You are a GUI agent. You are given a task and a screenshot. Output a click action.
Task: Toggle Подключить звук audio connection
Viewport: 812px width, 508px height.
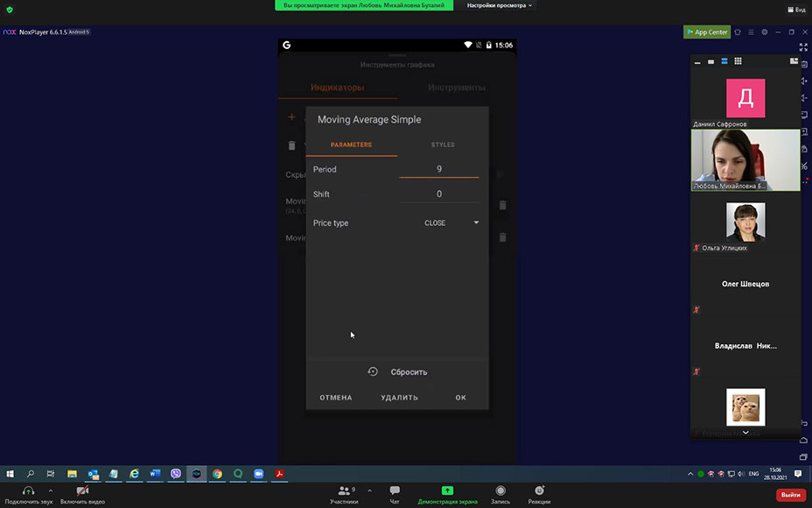click(28, 491)
